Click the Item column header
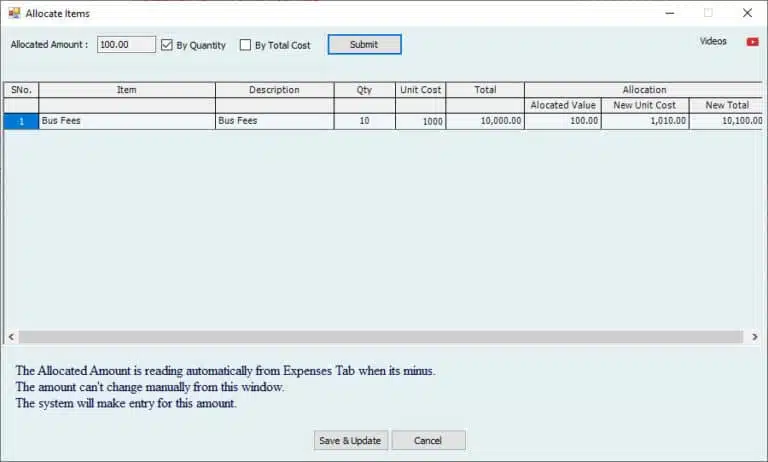The height and width of the screenshot is (462, 768). (x=127, y=90)
